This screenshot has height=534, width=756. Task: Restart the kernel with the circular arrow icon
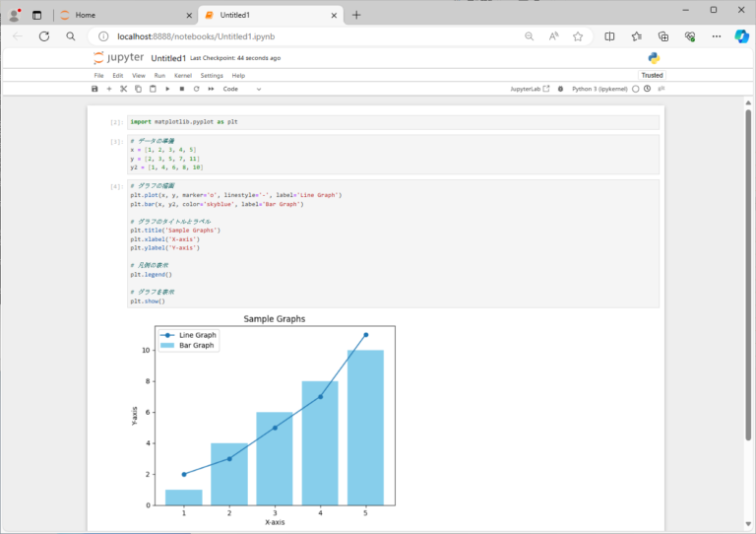coord(196,89)
